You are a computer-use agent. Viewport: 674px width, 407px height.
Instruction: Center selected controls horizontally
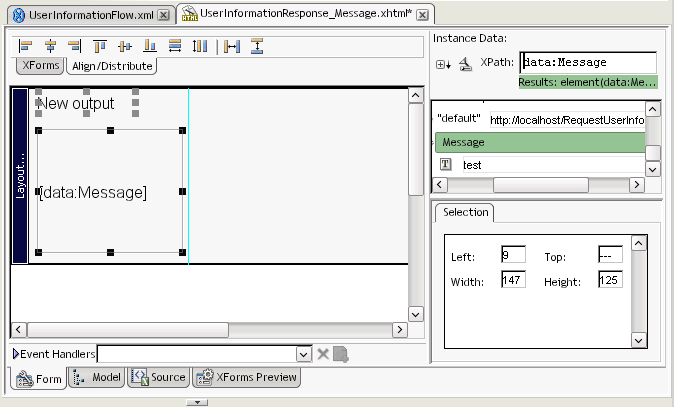point(50,46)
